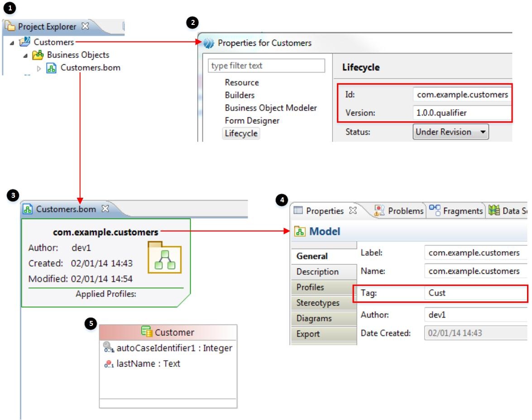
Task: Select the autoCaseIdentifier1 : Integer attribute
Action: 174,348
